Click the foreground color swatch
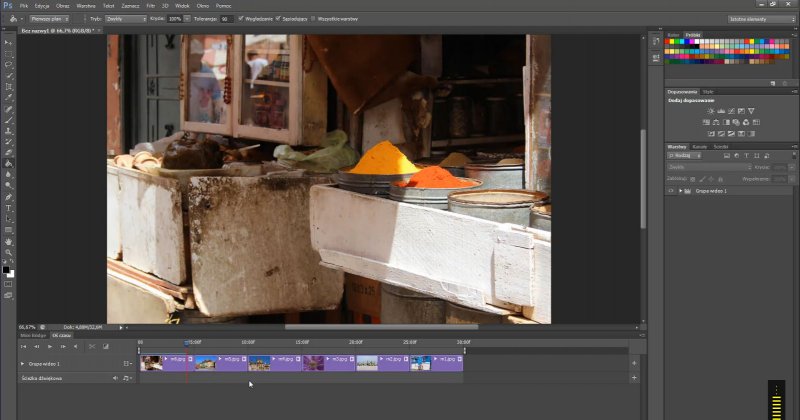The image size is (800, 420). click(x=6, y=268)
